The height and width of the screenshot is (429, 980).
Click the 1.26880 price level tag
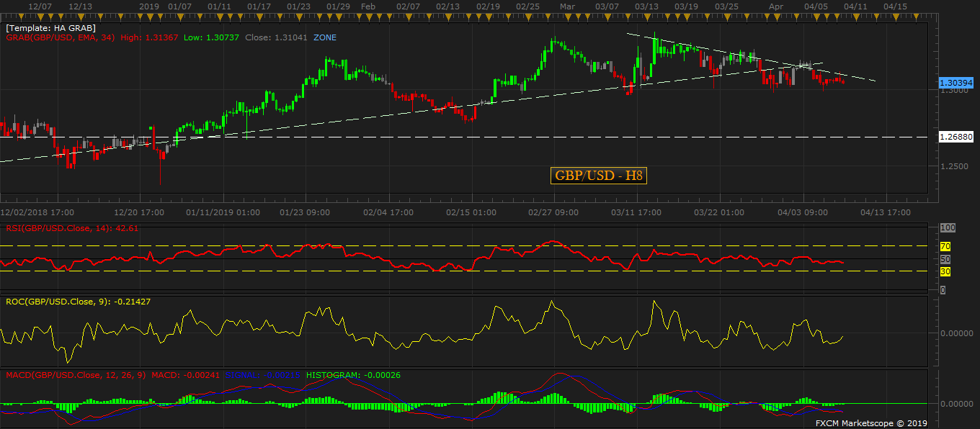(x=955, y=137)
